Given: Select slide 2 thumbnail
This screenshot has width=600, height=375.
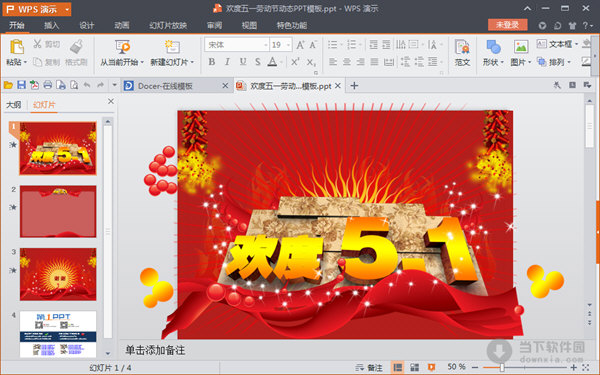Looking at the screenshot, I should coord(58,211).
